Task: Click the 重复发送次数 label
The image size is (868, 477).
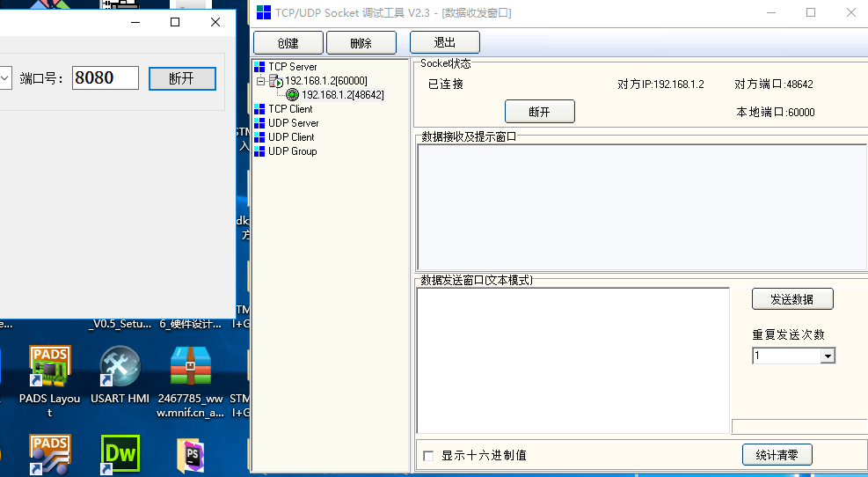Action: [x=788, y=334]
